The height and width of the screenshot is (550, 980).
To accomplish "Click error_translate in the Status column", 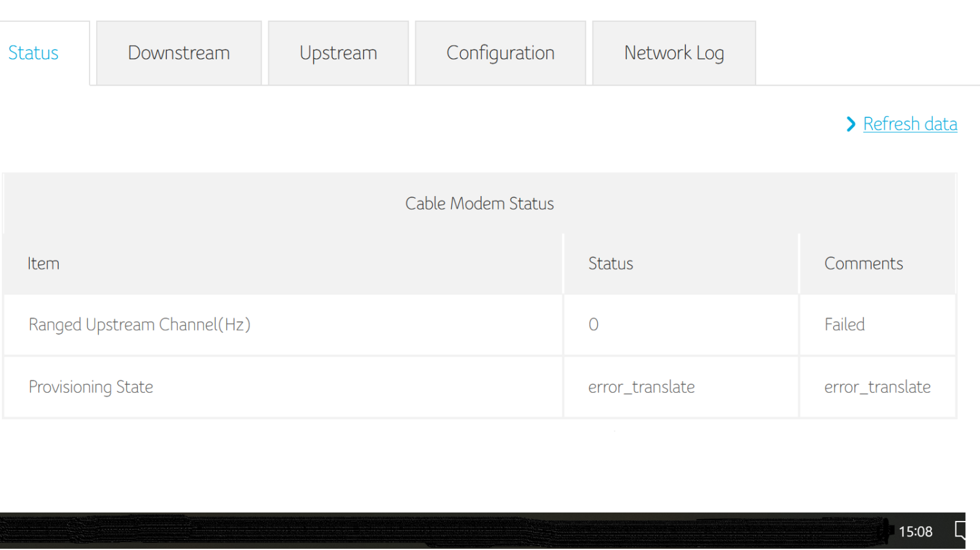I will click(641, 387).
